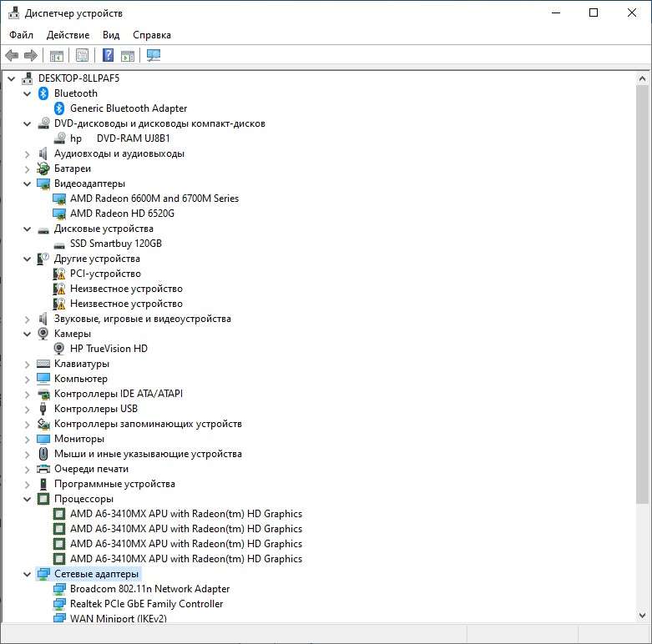Screen dimensions: 652x644
Task: Click the DVD drives category icon
Action: pos(43,123)
